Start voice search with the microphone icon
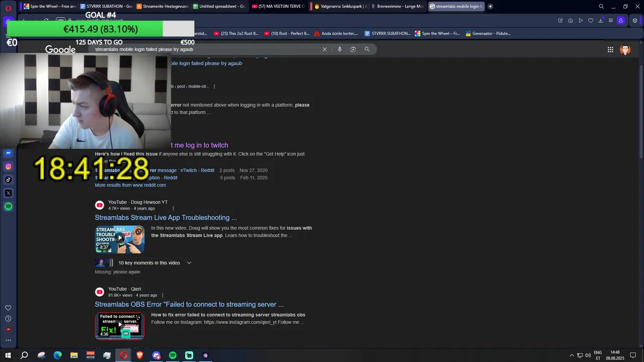The image size is (644, 362). pos(340,49)
